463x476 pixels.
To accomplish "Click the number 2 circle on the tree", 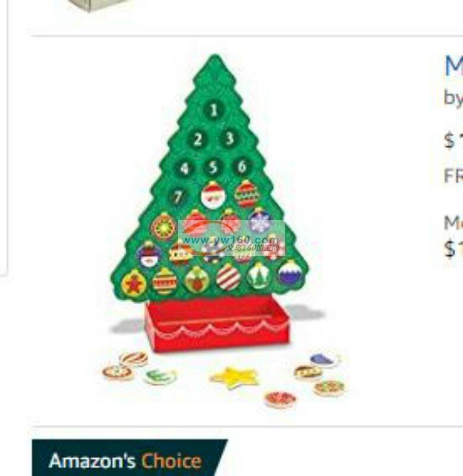I will point(198,139).
